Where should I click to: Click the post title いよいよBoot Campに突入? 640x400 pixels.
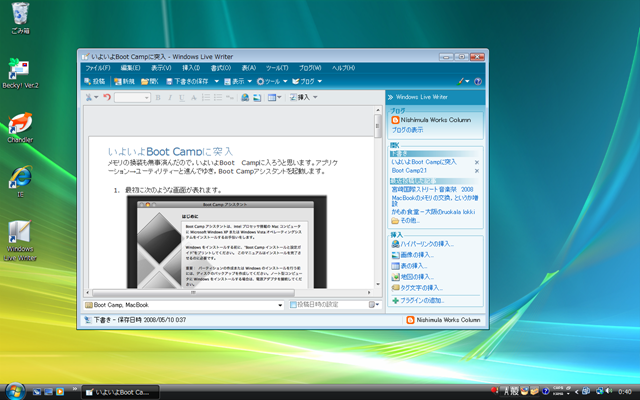pyautogui.click(x=170, y=151)
